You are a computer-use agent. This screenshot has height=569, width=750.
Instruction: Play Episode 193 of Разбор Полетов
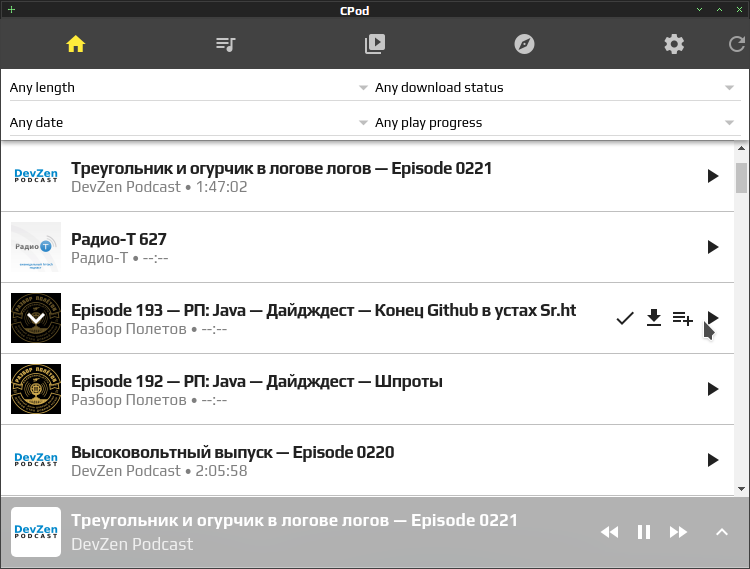click(x=713, y=318)
